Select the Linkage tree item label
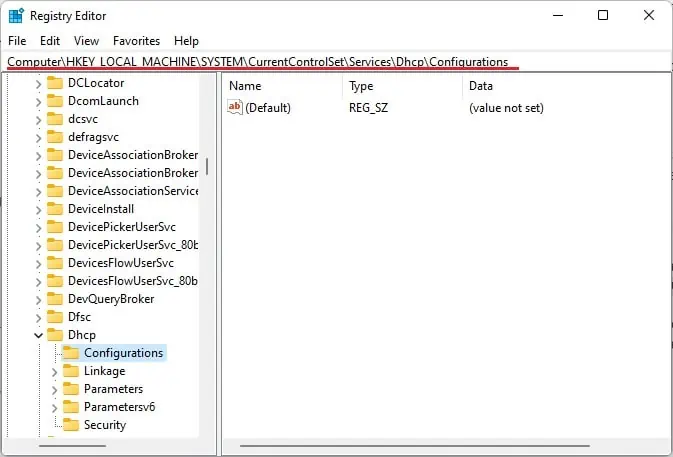 click(x=105, y=371)
